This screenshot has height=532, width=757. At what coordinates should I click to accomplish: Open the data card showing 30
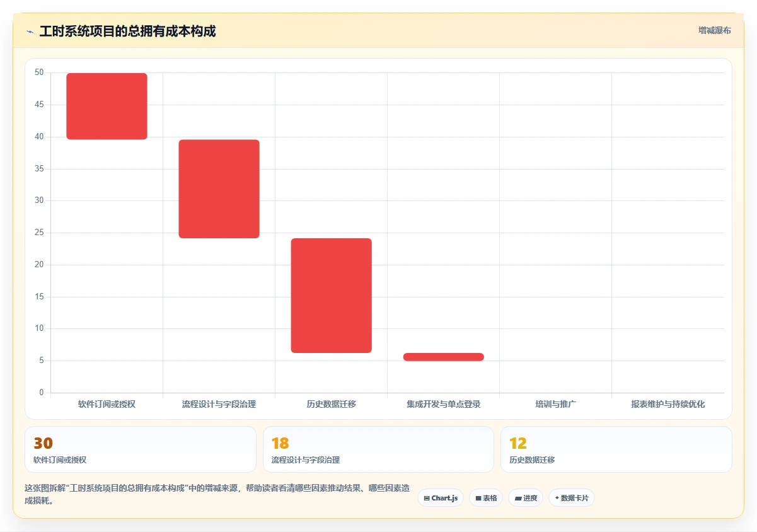click(141, 449)
